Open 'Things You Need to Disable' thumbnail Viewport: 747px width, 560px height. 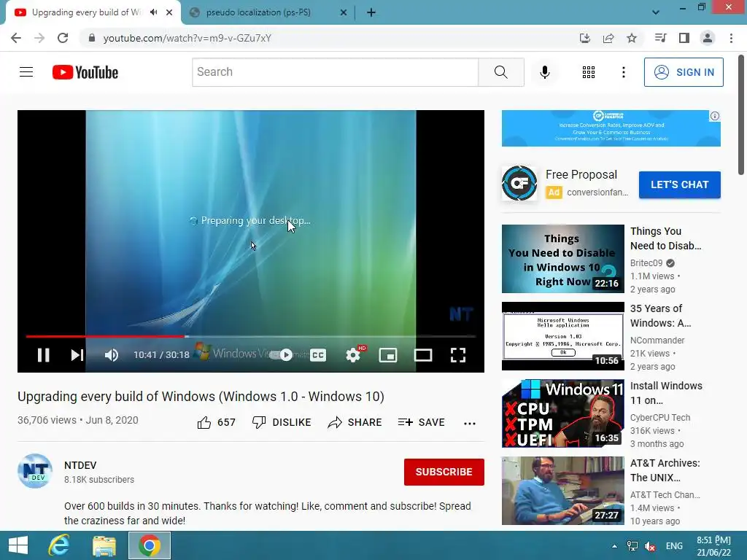pos(562,259)
